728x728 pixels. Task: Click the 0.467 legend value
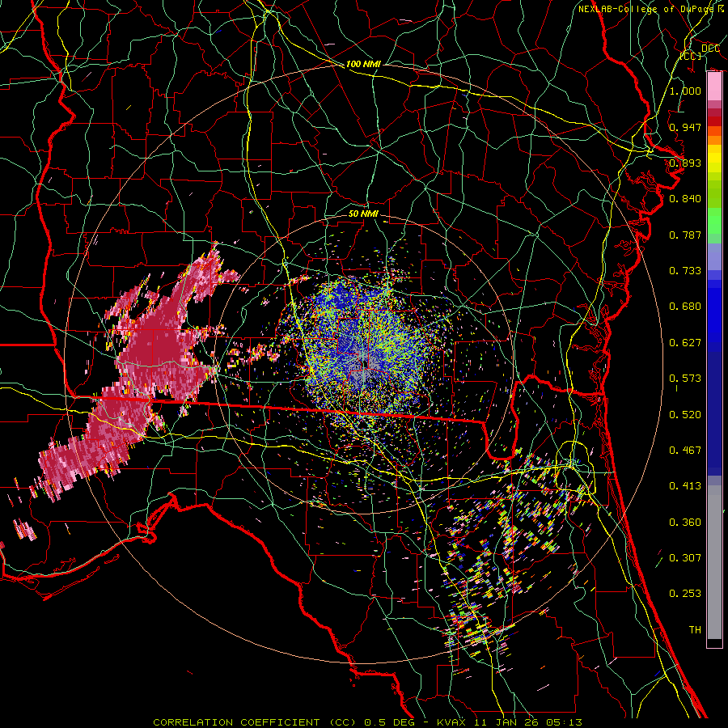pos(685,451)
